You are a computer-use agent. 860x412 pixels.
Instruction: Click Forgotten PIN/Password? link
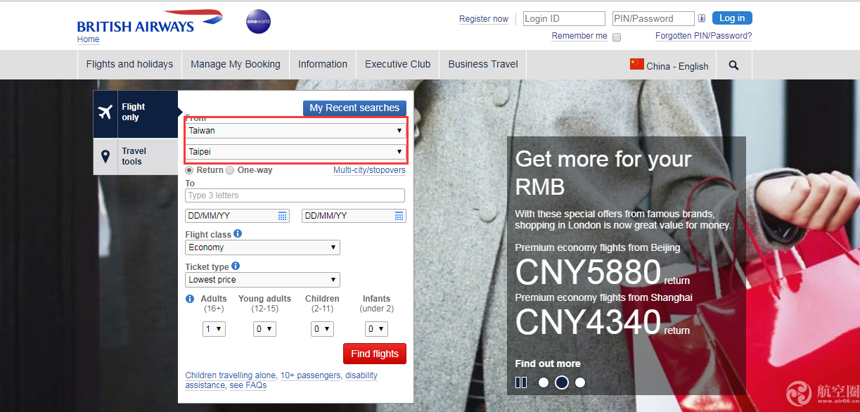tap(704, 36)
